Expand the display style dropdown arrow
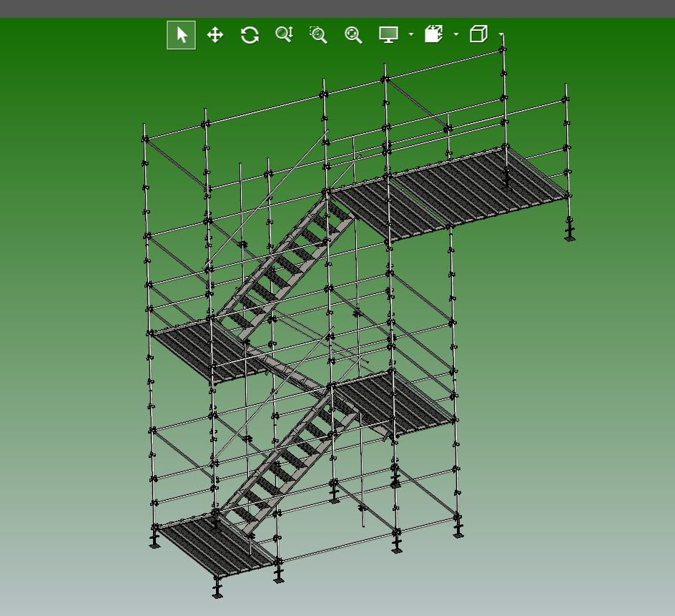 pyautogui.click(x=411, y=34)
